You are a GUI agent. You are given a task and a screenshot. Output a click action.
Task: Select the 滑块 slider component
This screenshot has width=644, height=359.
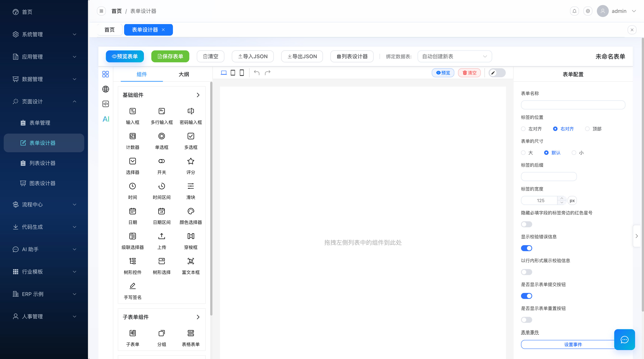pyautogui.click(x=191, y=191)
